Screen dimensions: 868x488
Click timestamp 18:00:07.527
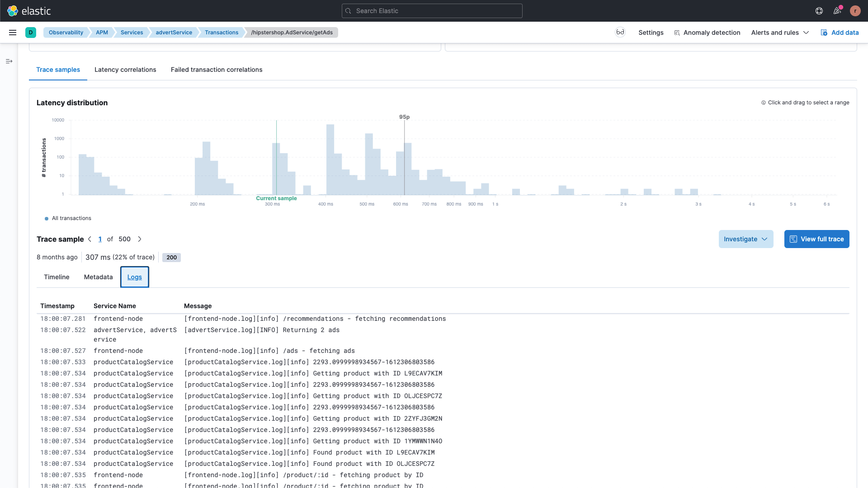63,351
